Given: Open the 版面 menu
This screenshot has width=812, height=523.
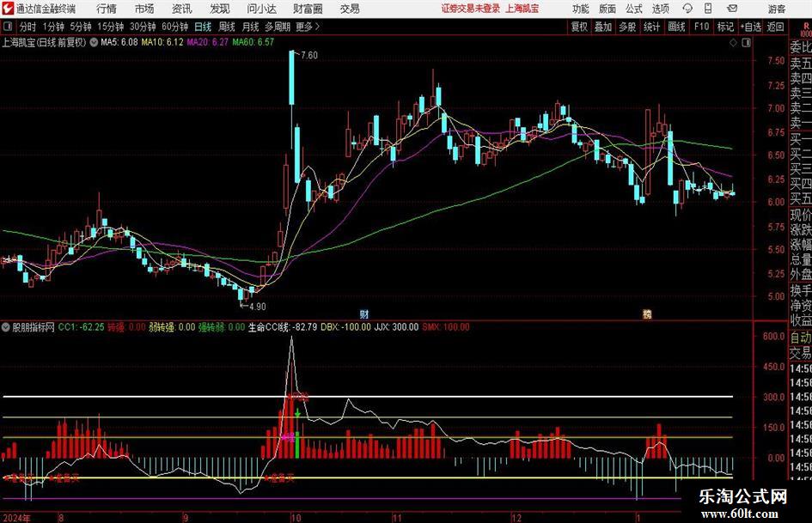Looking at the screenshot, I should [607, 9].
